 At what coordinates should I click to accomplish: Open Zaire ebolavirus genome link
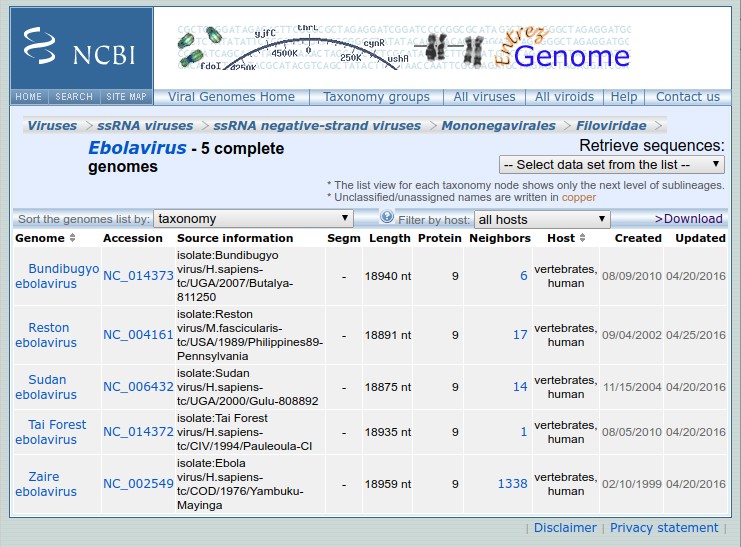point(45,484)
